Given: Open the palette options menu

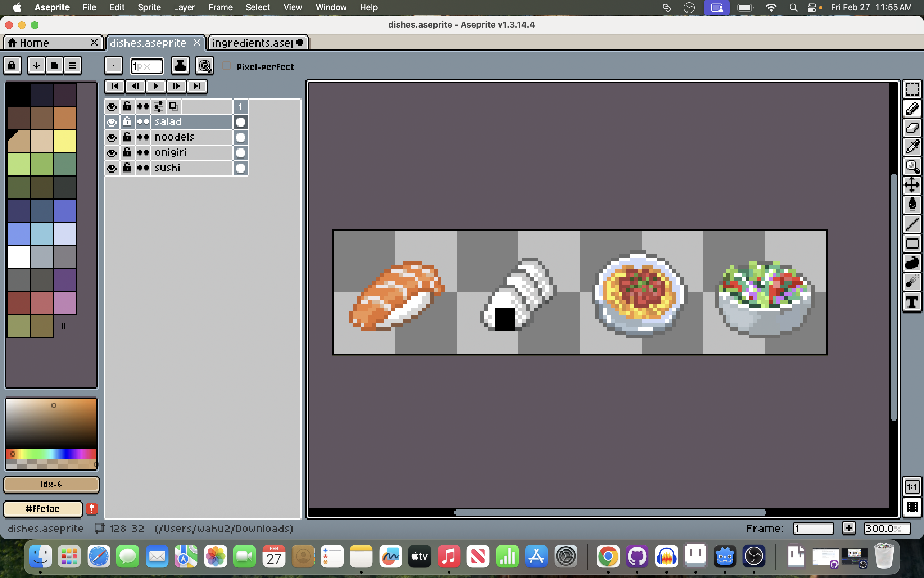Looking at the screenshot, I should tap(73, 66).
